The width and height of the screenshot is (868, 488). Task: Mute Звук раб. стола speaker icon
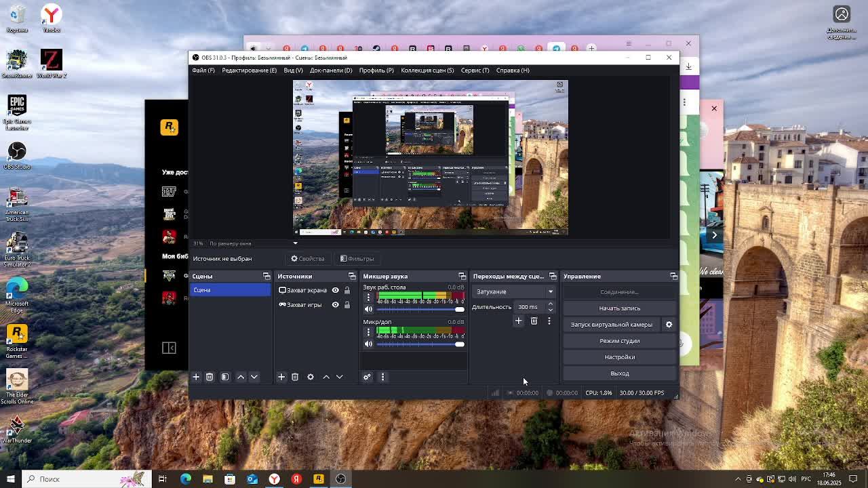pyautogui.click(x=369, y=309)
